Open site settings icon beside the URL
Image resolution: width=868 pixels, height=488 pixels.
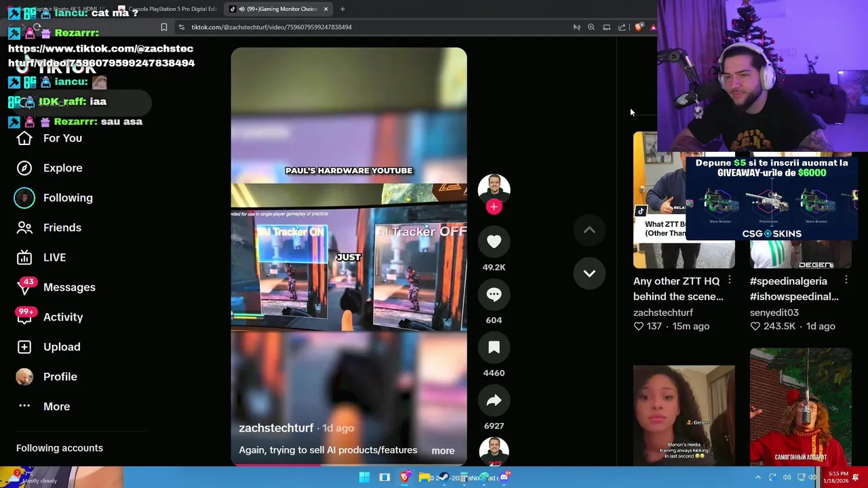(x=181, y=27)
